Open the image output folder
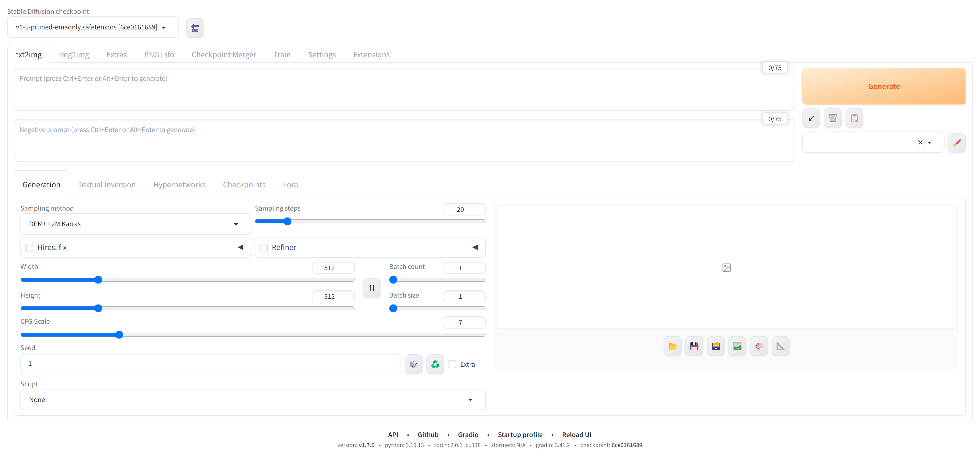 [672, 346]
